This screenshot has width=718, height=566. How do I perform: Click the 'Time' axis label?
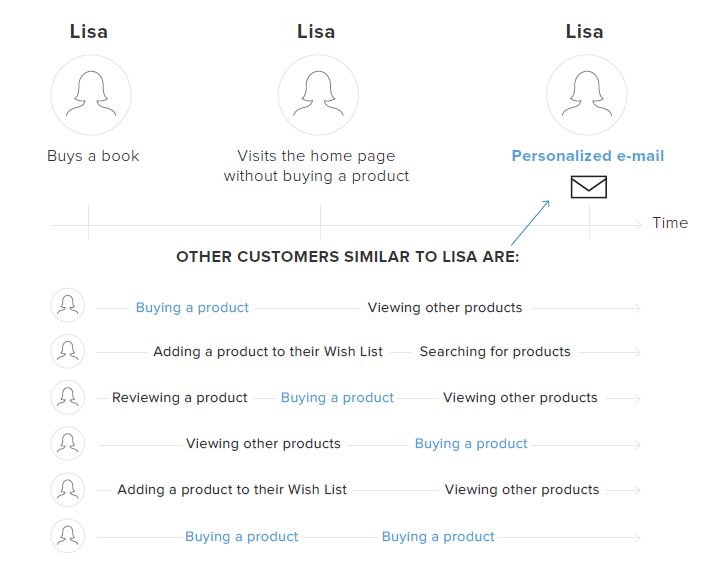[670, 223]
